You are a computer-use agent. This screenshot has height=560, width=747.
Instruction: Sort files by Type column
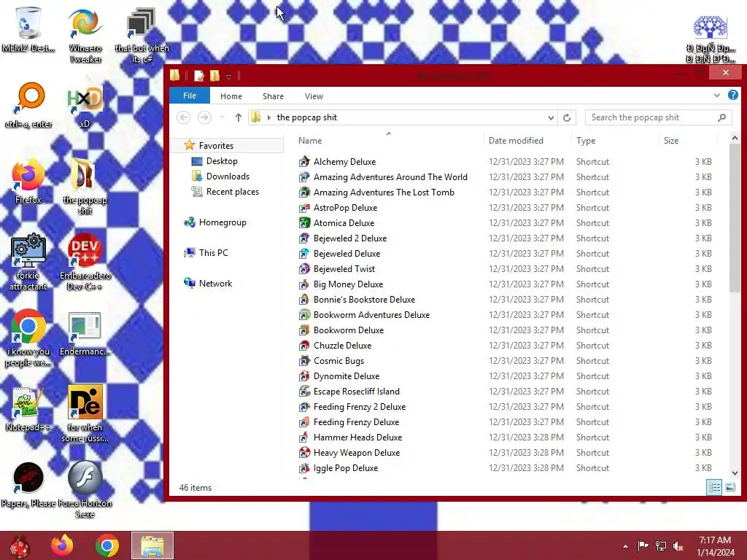(616, 141)
